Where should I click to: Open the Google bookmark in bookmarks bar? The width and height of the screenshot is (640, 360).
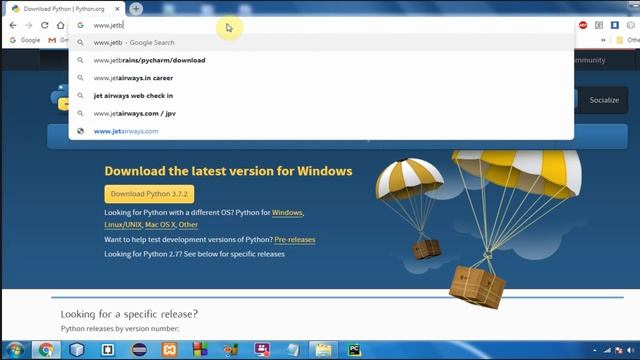25,40
